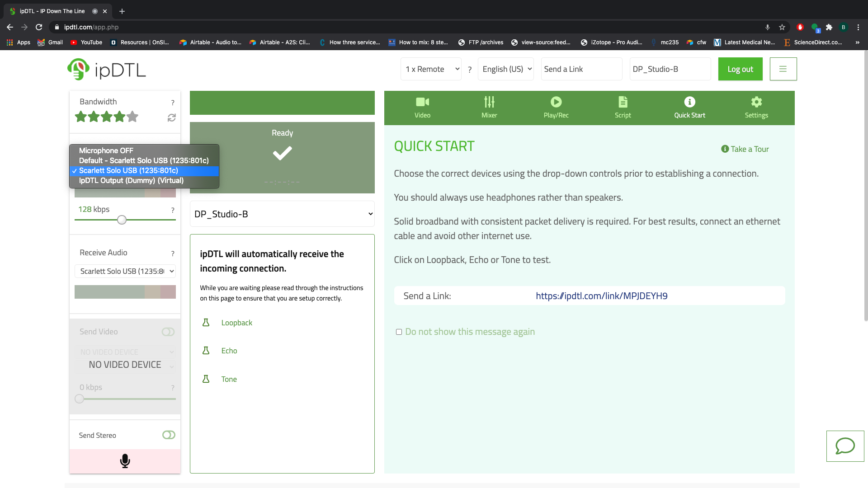Open the Video tab
The height and width of the screenshot is (488, 868).
click(422, 108)
